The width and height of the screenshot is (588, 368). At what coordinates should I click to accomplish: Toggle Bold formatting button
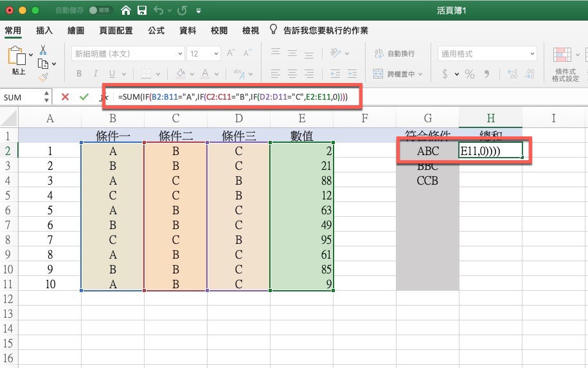coord(79,74)
